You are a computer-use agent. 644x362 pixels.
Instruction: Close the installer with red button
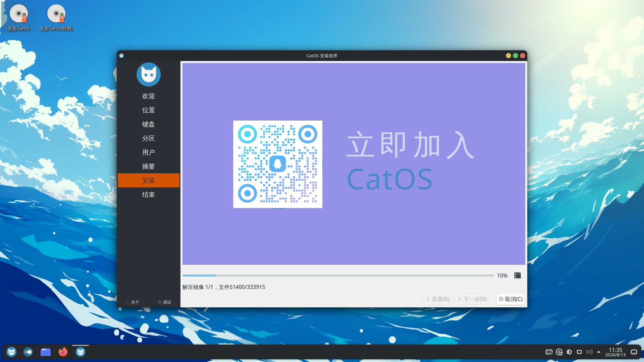click(x=523, y=56)
